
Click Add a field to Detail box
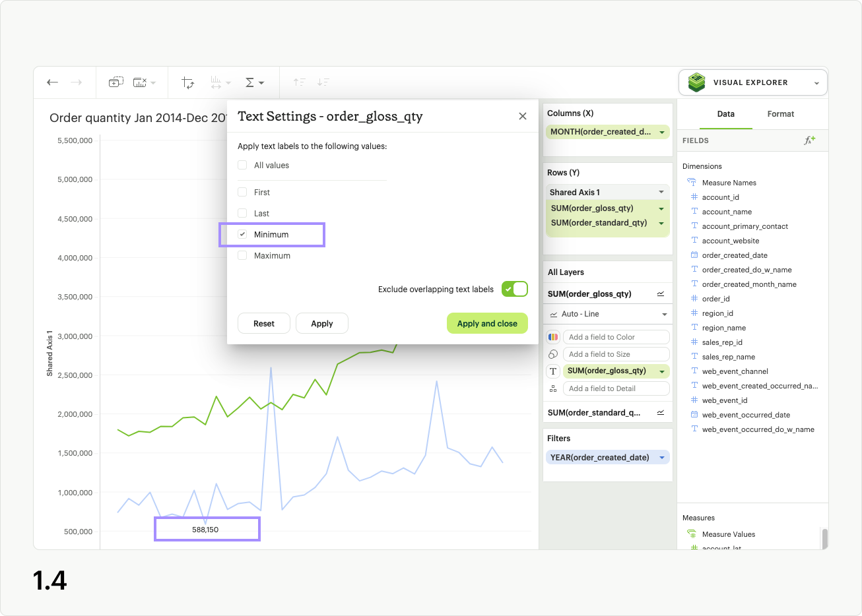pos(616,388)
